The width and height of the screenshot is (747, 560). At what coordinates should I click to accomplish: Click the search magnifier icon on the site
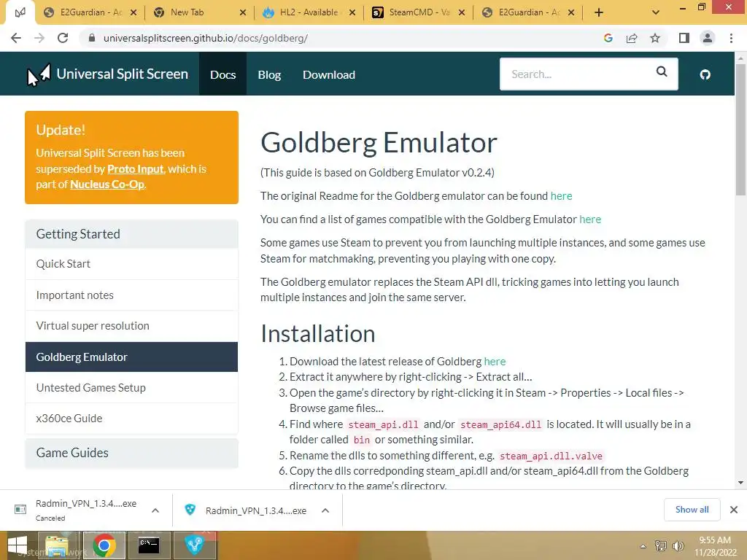coord(662,71)
